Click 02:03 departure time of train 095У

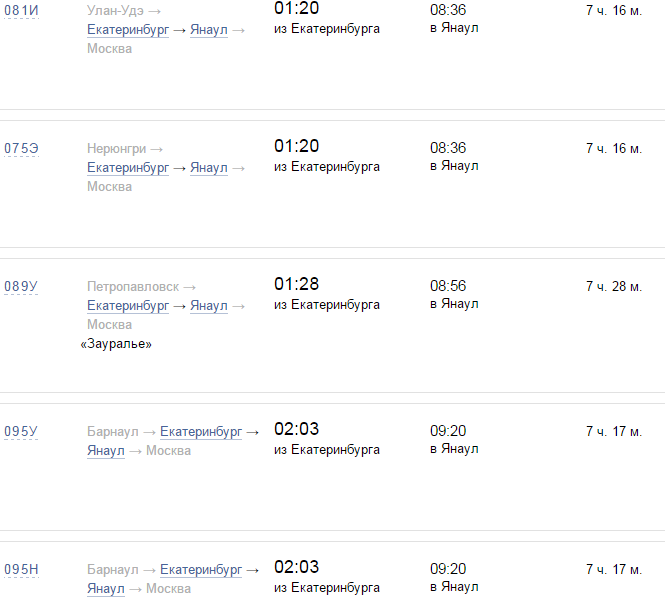[x=296, y=429]
